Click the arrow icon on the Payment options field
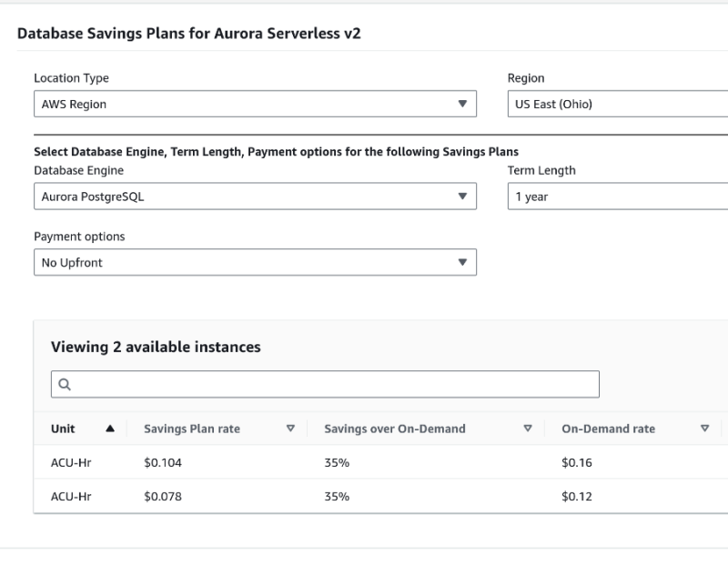 (x=462, y=263)
